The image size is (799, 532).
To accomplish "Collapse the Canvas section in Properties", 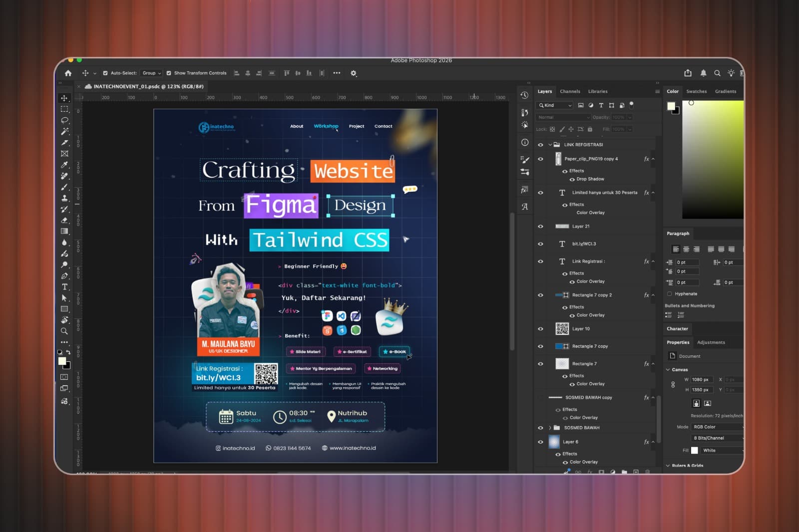I will 668,370.
